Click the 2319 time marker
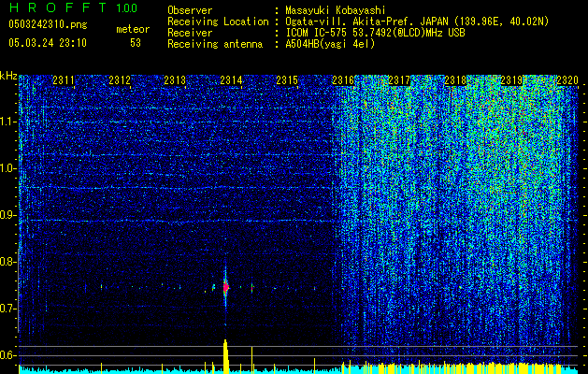Viewport: 588px width, 374px height. click(x=511, y=80)
